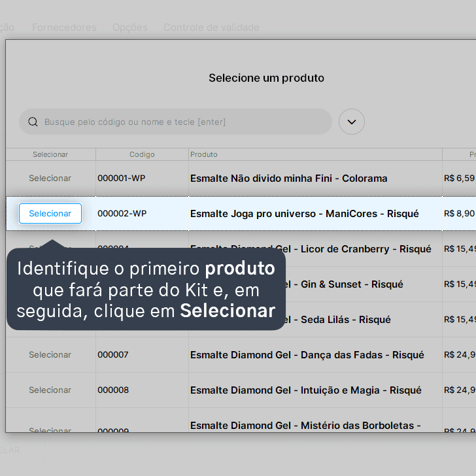The image size is (476, 476).
Task: Expand the chevron dropdown beside search
Action: [x=352, y=122]
